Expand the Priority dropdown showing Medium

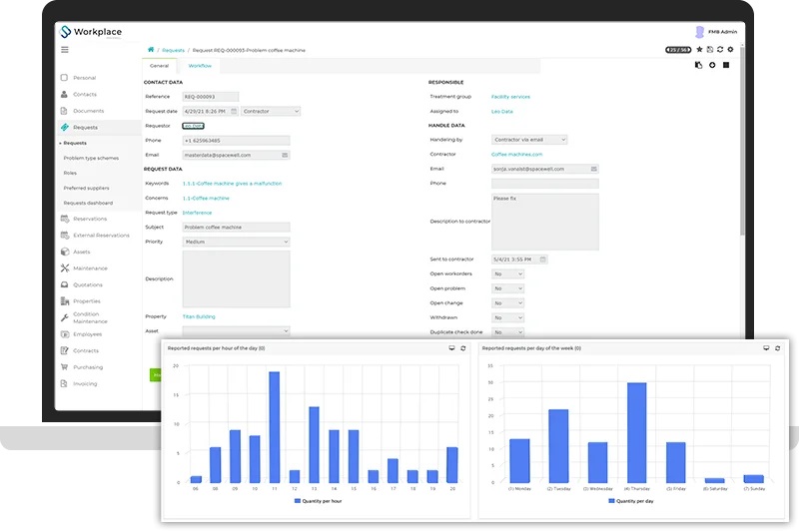(x=236, y=242)
